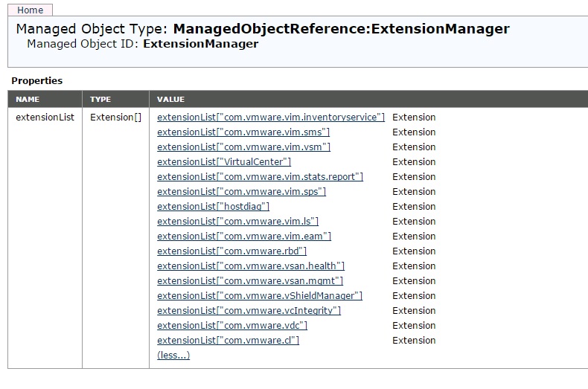Open the com.vmware.vim.sps extension link

[x=241, y=192]
